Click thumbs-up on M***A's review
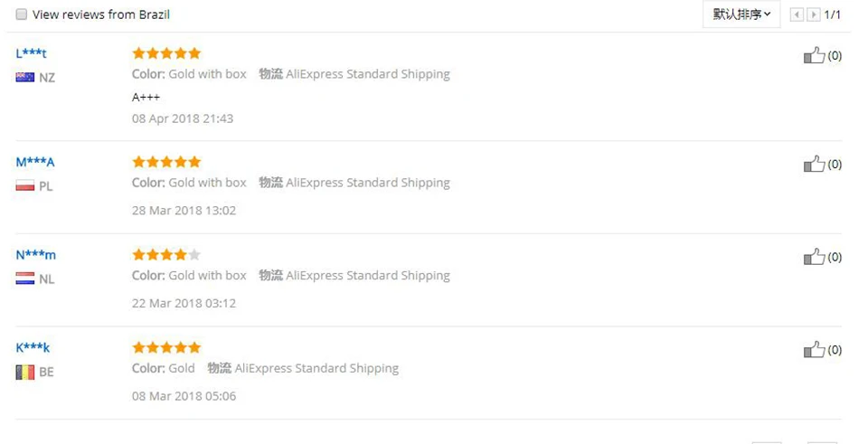This screenshot has height=444, width=868. coord(814,164)
